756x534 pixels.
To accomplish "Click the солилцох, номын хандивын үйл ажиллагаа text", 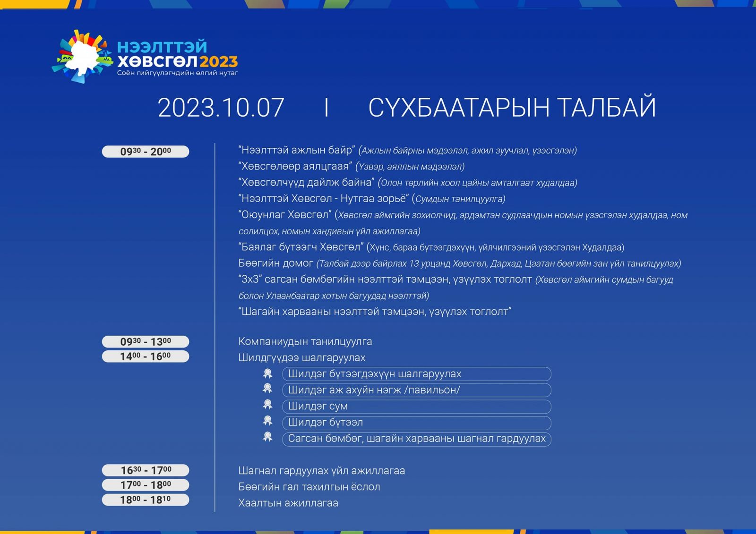I will (329, 231).
